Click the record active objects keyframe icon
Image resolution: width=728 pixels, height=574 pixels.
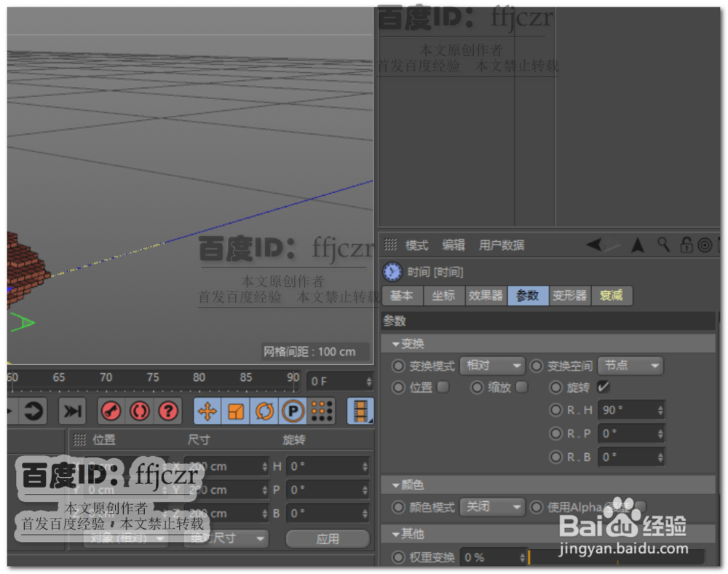coord(111,411)
